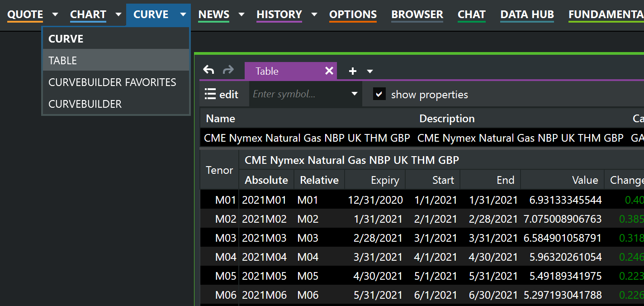Choose CURVEBUILDER FAVORITES from dropdown
Screen dimensions: 644x306
[x=116, y=82]
